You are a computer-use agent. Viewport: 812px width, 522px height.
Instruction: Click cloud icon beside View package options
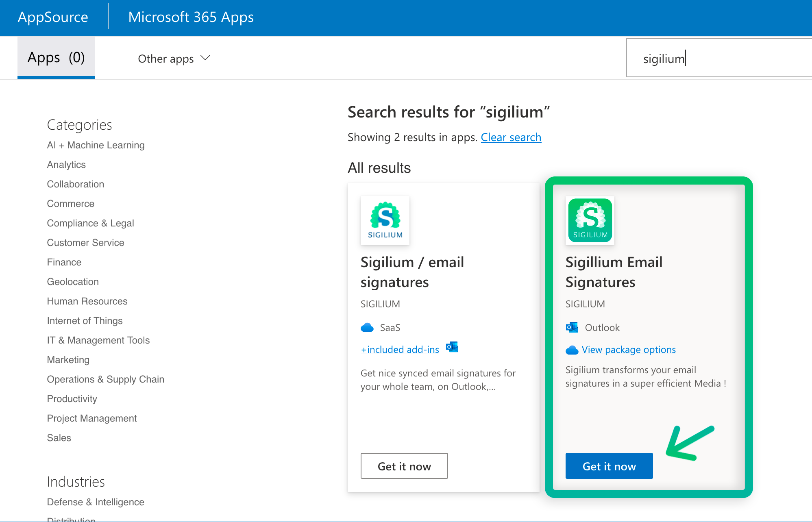click(572, 350)
